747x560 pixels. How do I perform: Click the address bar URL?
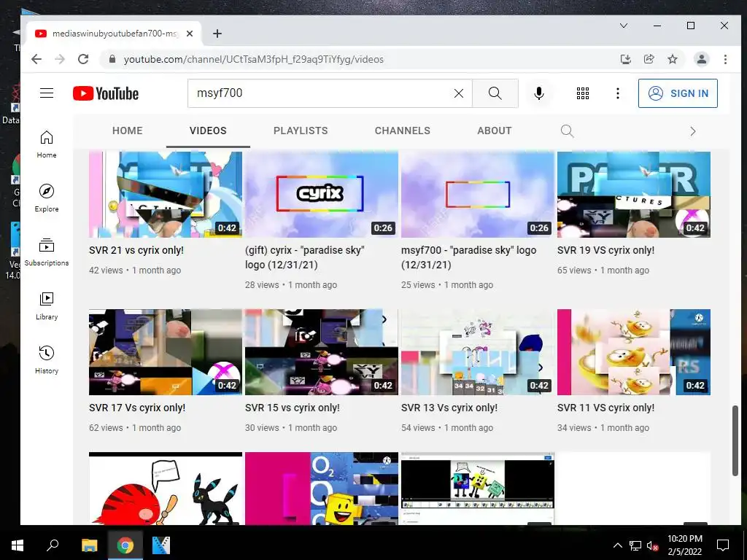(x=253, y=60)
